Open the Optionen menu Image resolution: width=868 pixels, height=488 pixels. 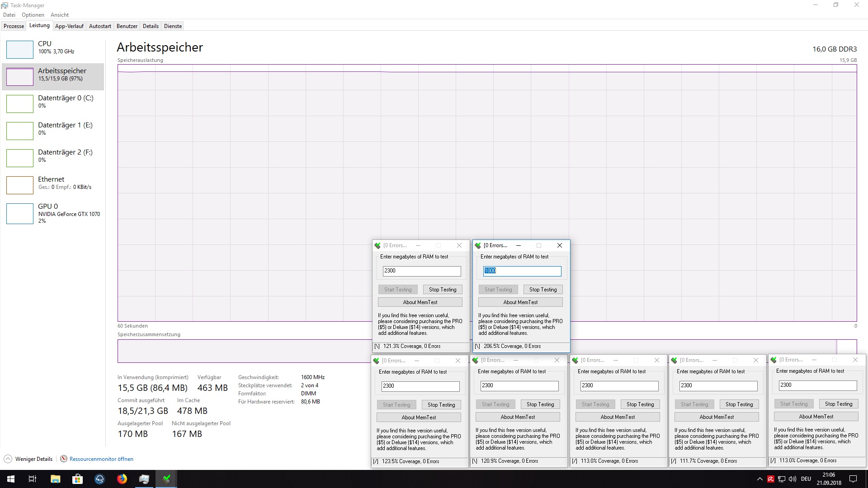point(33,15)
